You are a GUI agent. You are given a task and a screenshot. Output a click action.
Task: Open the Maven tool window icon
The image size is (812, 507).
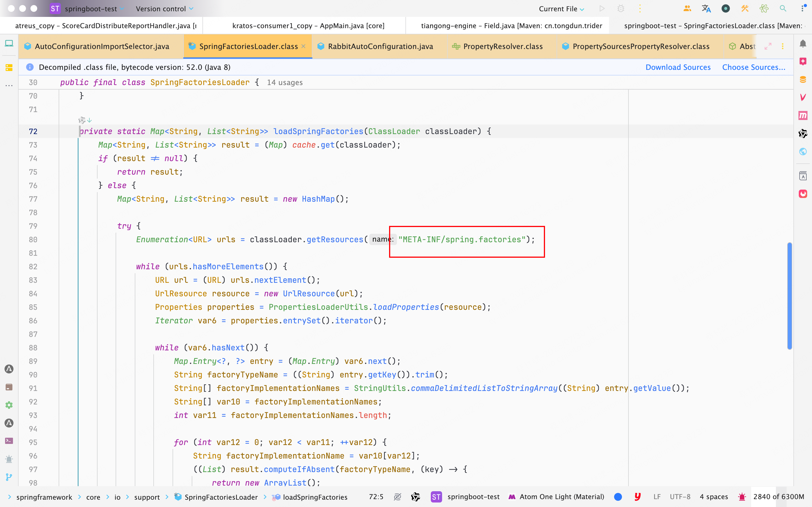click(803, 116)
